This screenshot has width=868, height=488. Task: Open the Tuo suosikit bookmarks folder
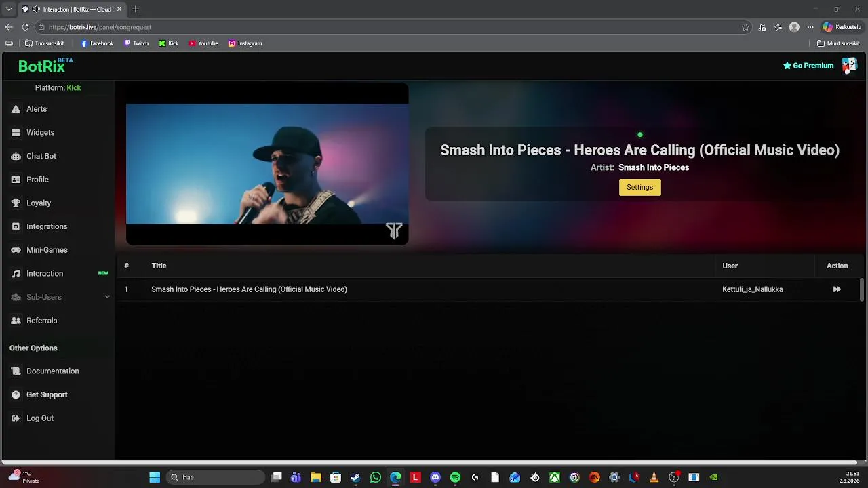(x=45, y=43)
